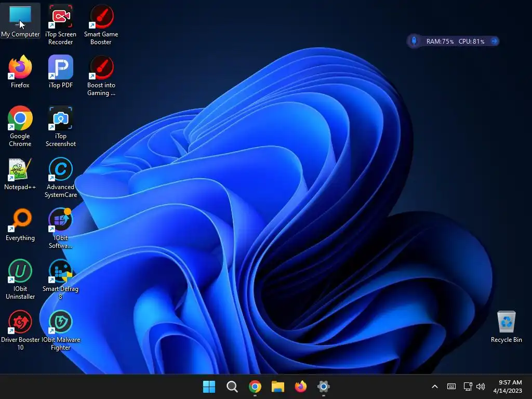Screen dimensions: 532x399
Task: Click the volume speaker tray icon
Action: [481, 387]
